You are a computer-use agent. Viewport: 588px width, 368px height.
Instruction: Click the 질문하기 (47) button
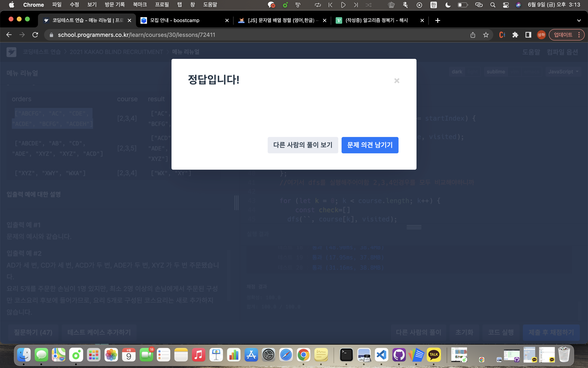pyautogui.click(x=33, y=332)
